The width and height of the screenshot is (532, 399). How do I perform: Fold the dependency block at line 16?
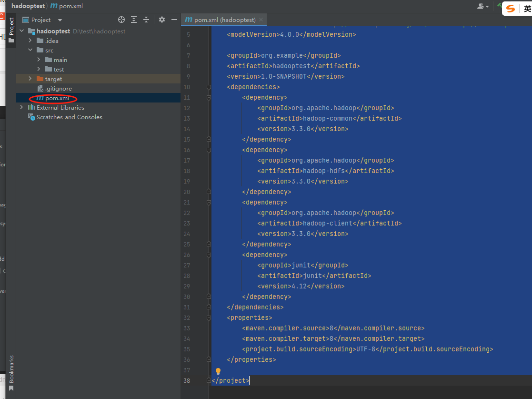point(209,150)
